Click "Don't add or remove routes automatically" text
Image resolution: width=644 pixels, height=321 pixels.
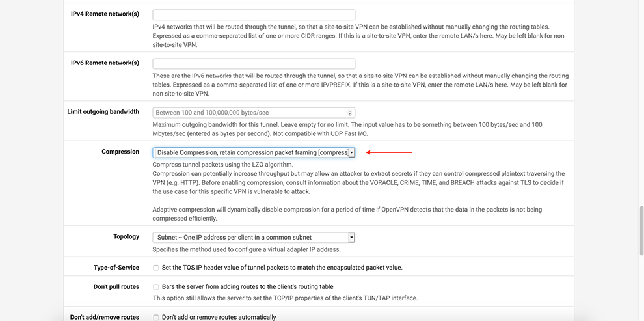coord(219,318)
